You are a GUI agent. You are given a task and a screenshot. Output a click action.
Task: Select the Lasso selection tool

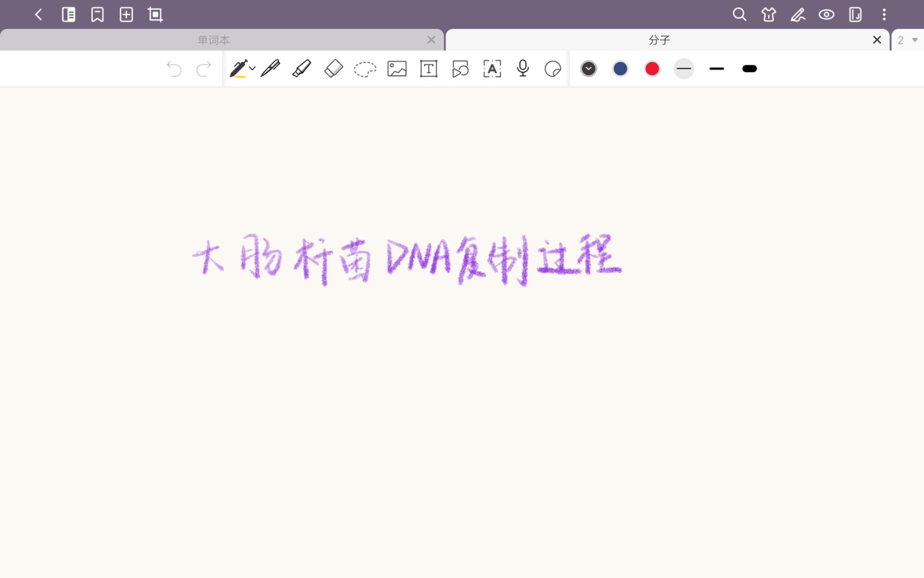365,69
